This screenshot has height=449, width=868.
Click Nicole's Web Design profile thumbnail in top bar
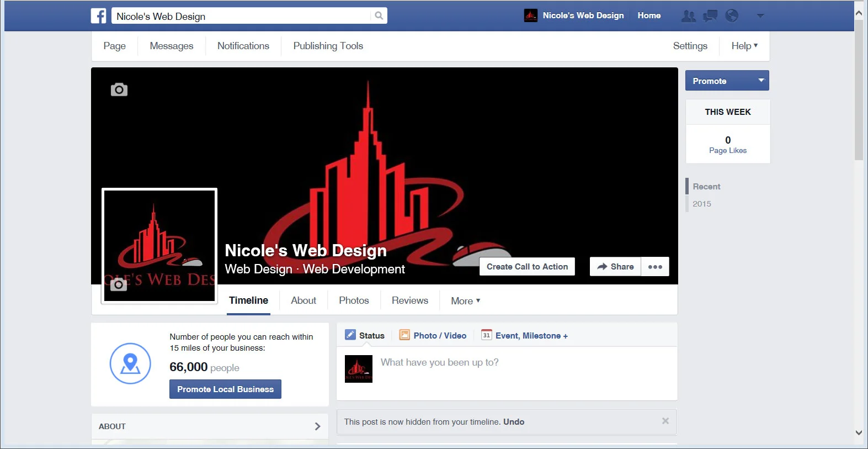pos(531,15)
